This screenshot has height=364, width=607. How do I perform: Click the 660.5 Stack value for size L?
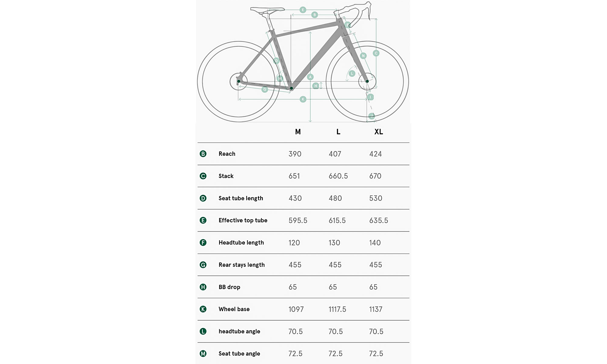coord(338,176)
